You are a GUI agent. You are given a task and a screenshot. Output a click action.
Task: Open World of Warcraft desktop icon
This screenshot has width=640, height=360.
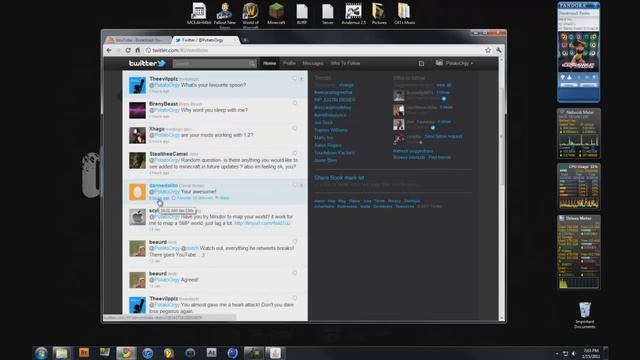[x=251, y=15]
